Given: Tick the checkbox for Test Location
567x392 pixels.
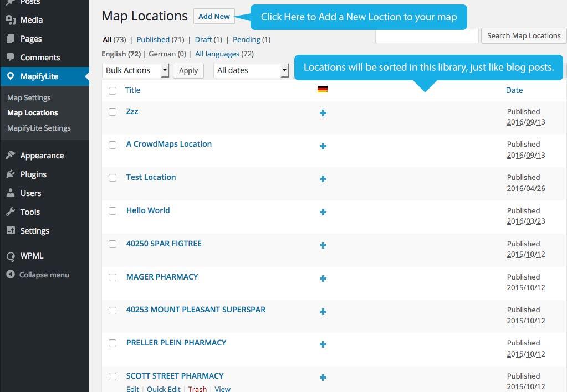Looking at the screenshot, I should click(x=113, y=178).
